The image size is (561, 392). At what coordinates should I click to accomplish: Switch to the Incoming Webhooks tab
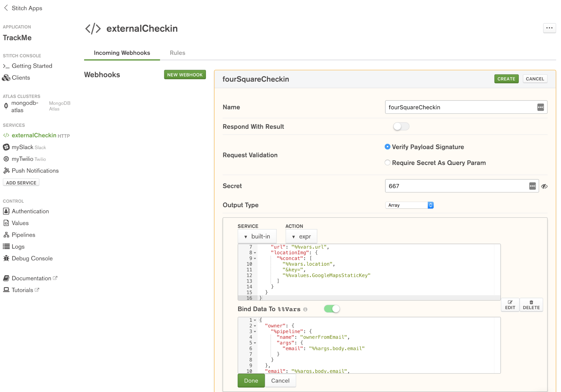[122, 53]
